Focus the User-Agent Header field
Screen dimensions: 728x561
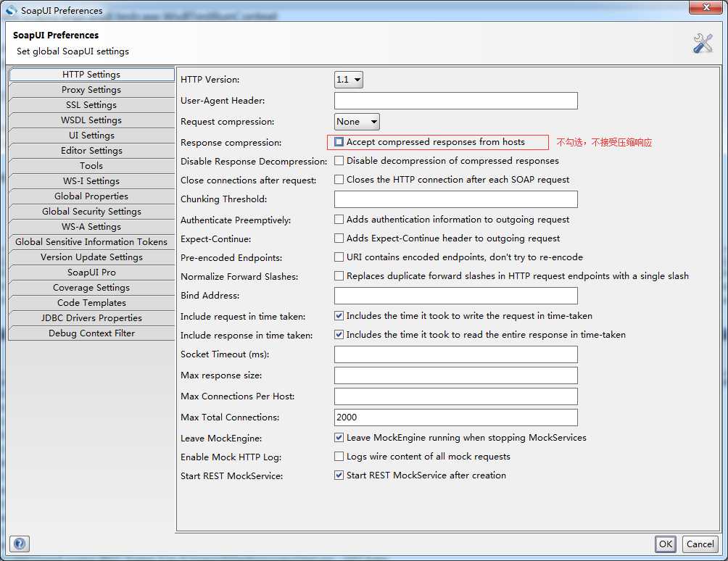coord(456,101)
